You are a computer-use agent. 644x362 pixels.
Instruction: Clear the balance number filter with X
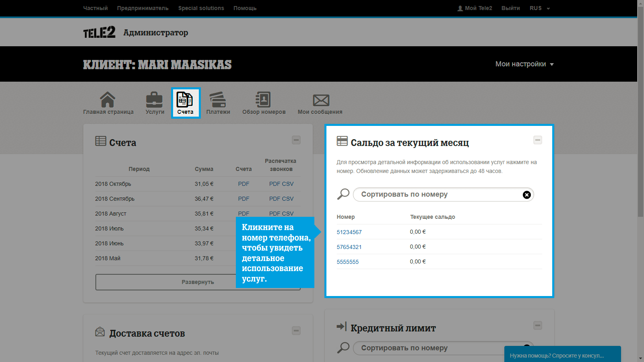(x=526, y=195)
